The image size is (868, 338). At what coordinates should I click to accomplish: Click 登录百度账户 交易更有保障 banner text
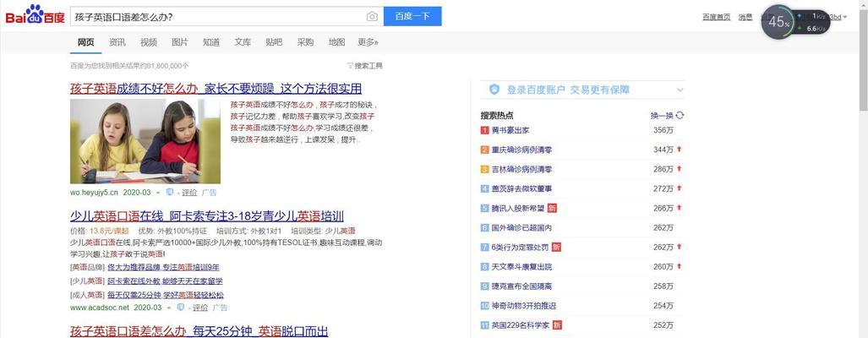coord(568,90)
